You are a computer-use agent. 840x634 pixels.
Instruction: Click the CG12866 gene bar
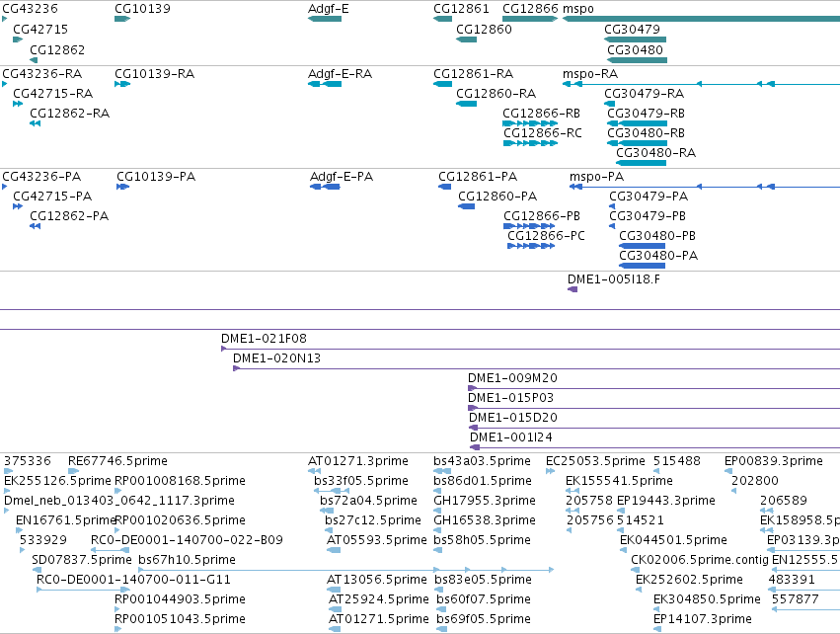[530, 19]
